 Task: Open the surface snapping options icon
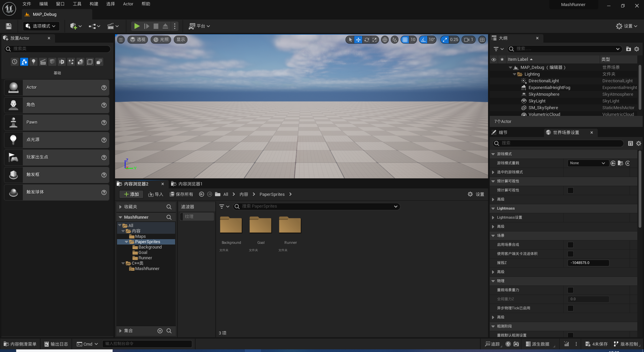[395, 40]
